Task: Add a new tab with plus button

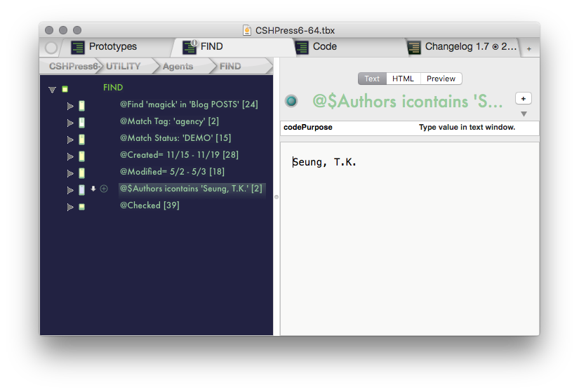Action: tap(529, 48)
